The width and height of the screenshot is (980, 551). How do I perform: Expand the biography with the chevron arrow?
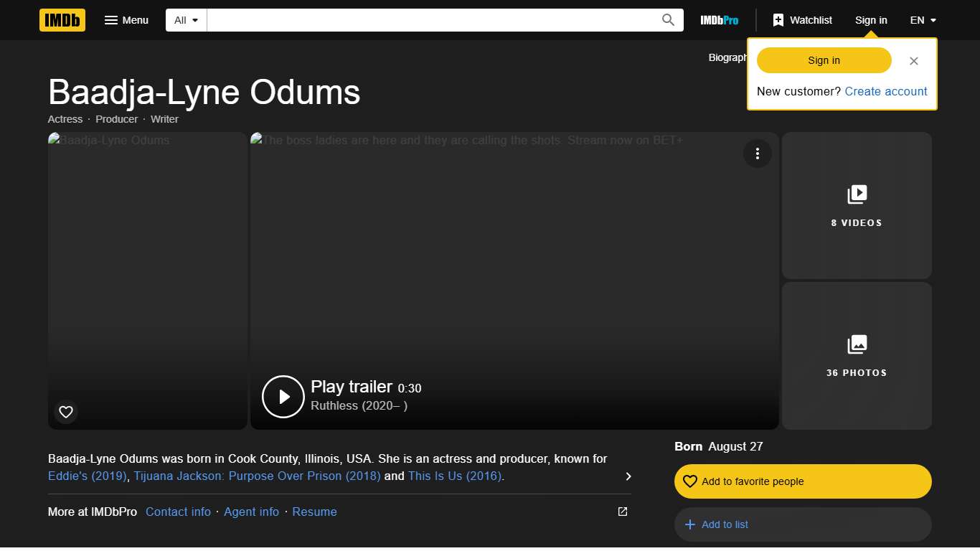[x=628, y=476]
